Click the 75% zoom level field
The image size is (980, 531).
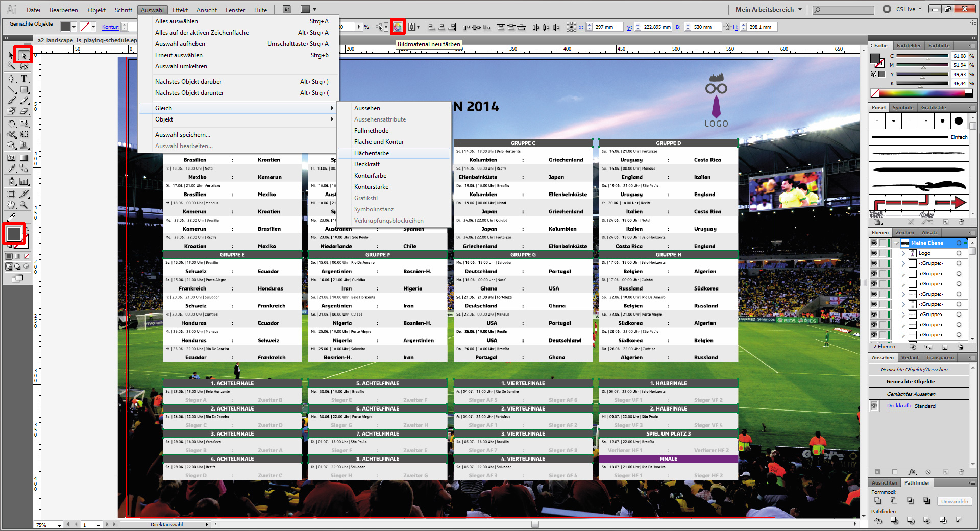(x=43, y=524)
